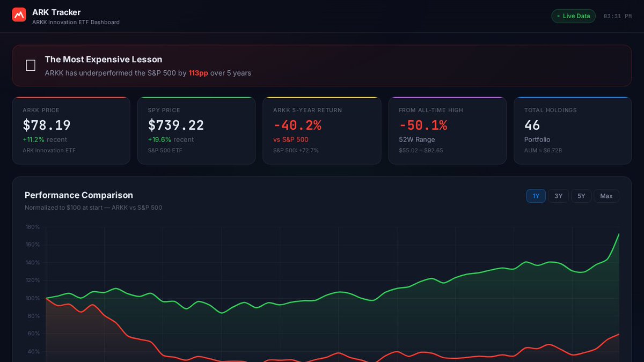This screenshot has width=644, height=362.
Task: Switch chart to 3Y range
Action: (558, 196)
